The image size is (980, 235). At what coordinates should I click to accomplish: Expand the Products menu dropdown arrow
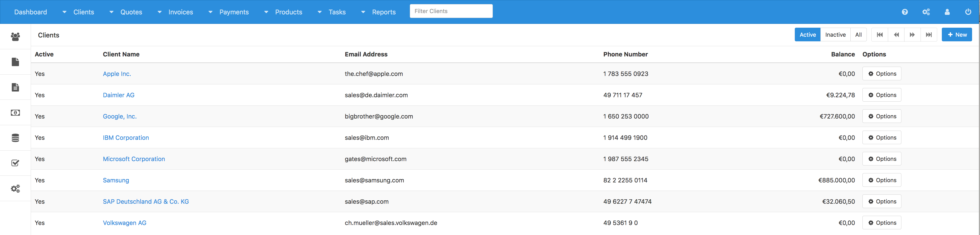[266, 12]
